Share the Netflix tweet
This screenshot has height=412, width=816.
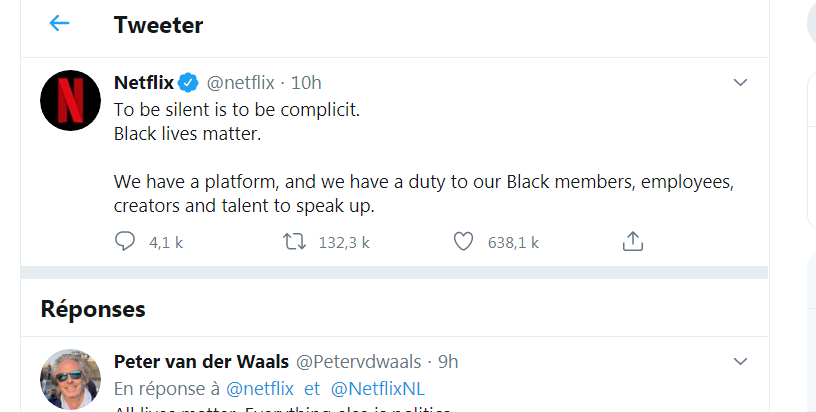(x=632, y=241)
